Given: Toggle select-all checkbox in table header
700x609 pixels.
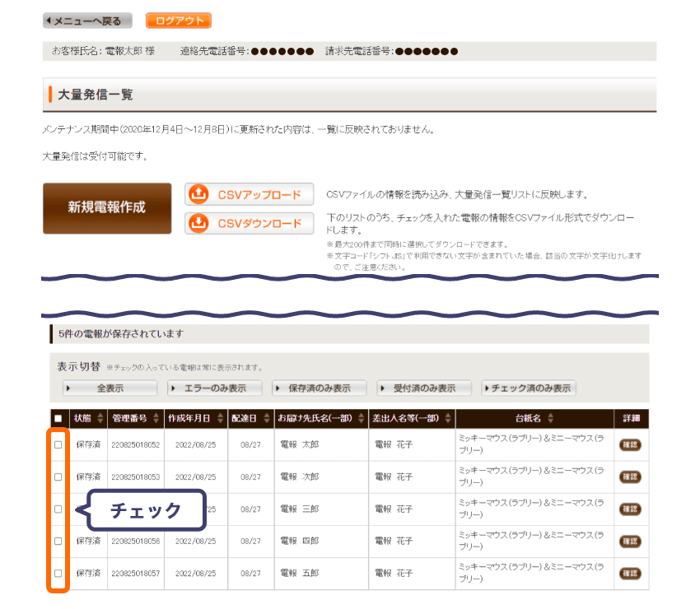Looking at the screenshot, I should point(58,419).
